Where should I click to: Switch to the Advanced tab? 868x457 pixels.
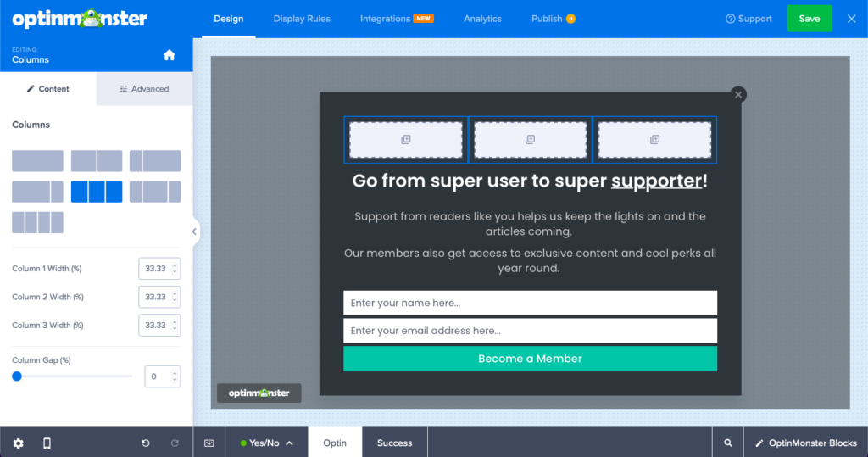tap(144, 89)
